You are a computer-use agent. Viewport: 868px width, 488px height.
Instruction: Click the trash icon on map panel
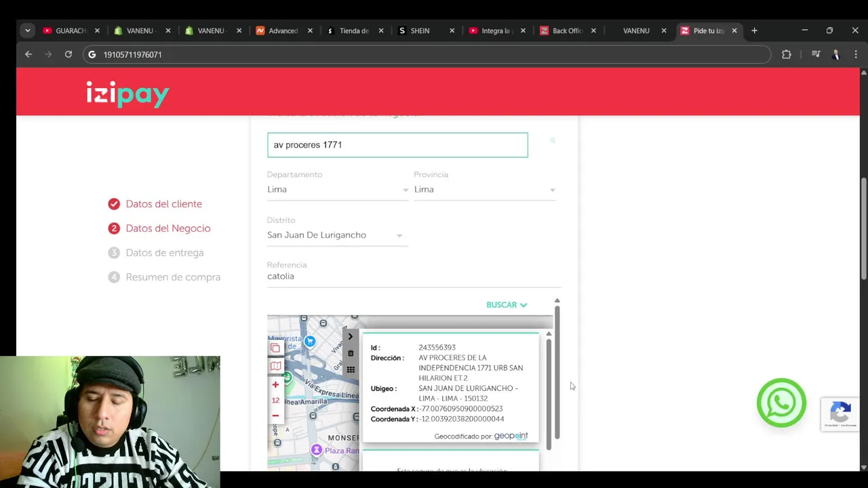351,353
